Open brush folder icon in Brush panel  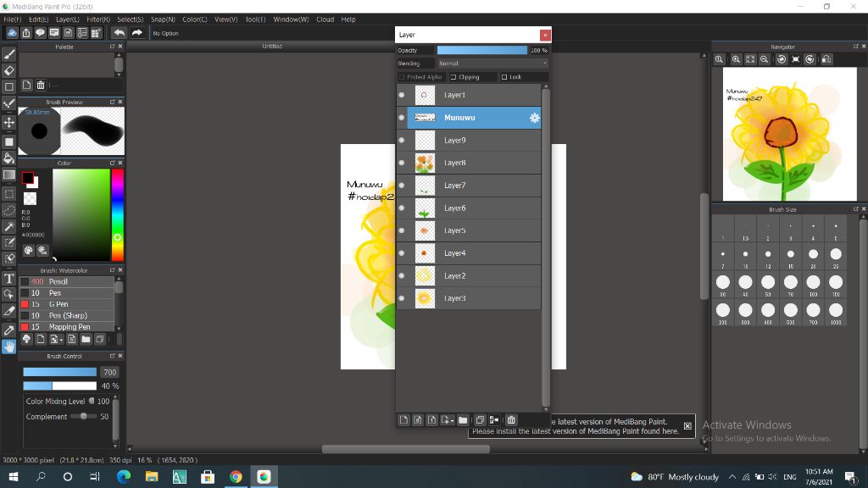point(86,339)
